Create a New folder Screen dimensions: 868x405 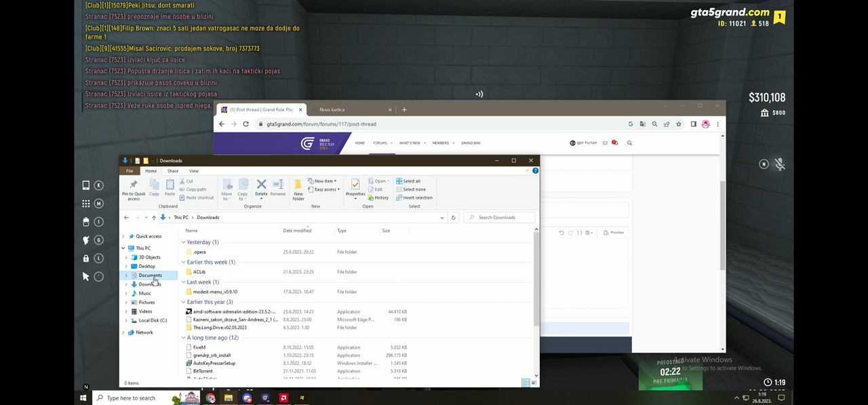click(298, 190)
